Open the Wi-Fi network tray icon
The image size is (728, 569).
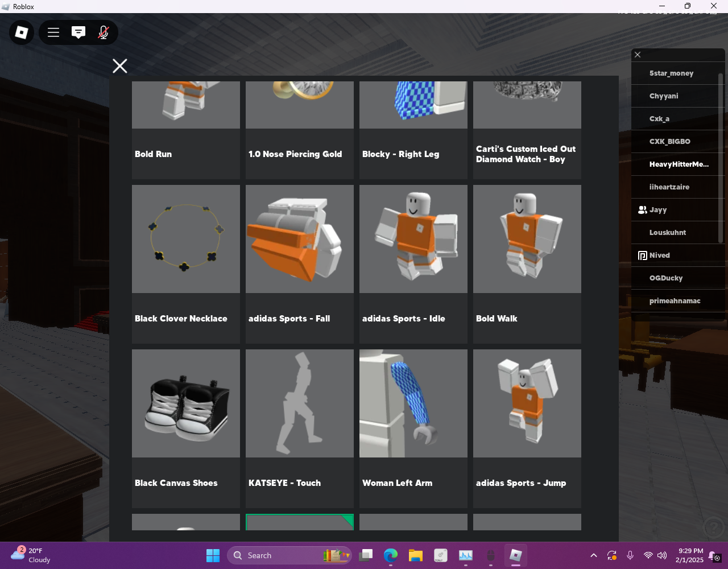(x=648, y=555)
